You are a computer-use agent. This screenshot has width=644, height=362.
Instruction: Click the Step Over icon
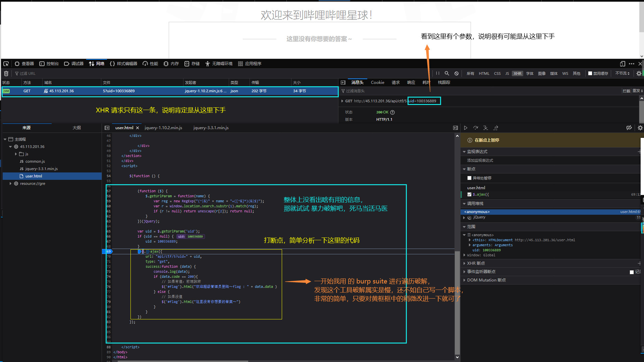click(476, 128)
